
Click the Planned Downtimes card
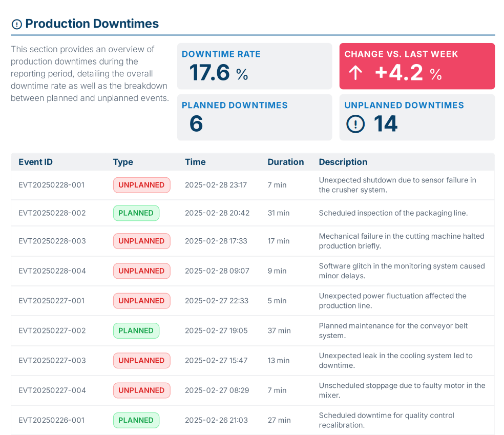254,117
